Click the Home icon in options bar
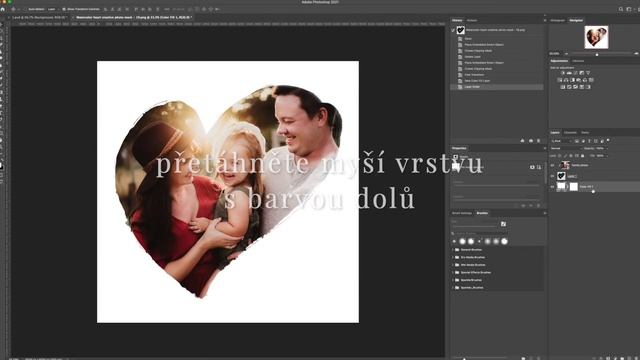 click(x=3, y=9)
